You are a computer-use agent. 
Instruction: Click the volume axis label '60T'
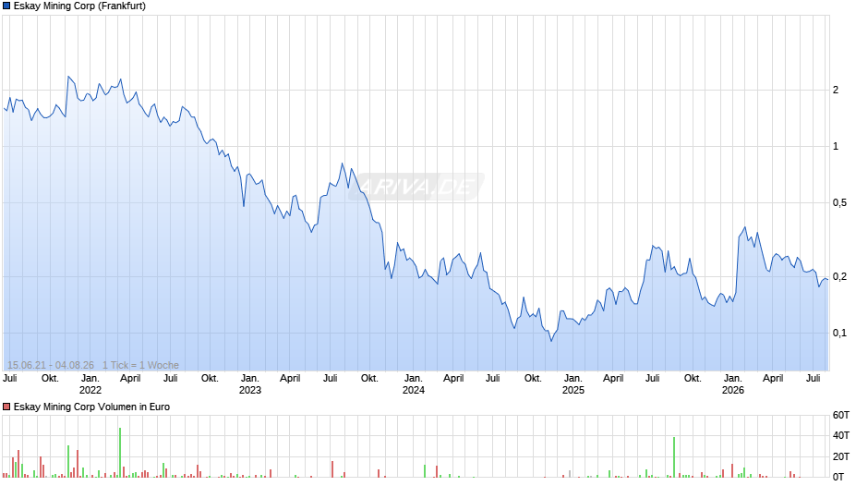841,415
